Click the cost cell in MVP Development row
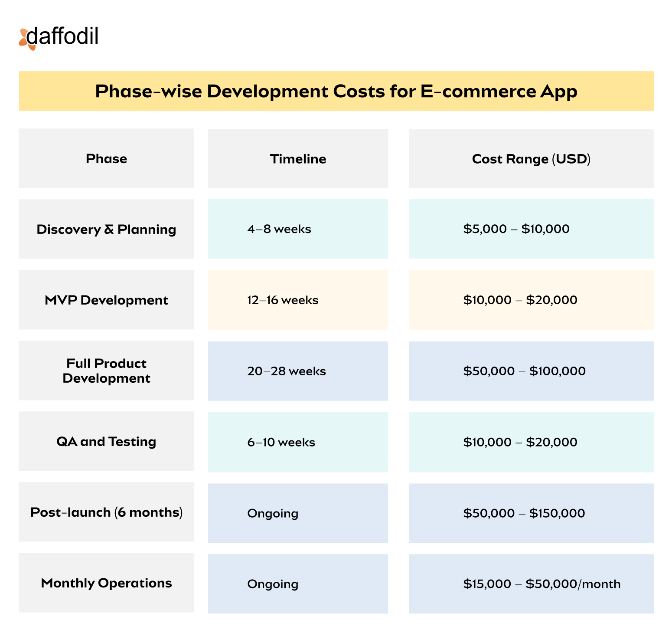Screen dimensions: 672x630 point(531,300)
